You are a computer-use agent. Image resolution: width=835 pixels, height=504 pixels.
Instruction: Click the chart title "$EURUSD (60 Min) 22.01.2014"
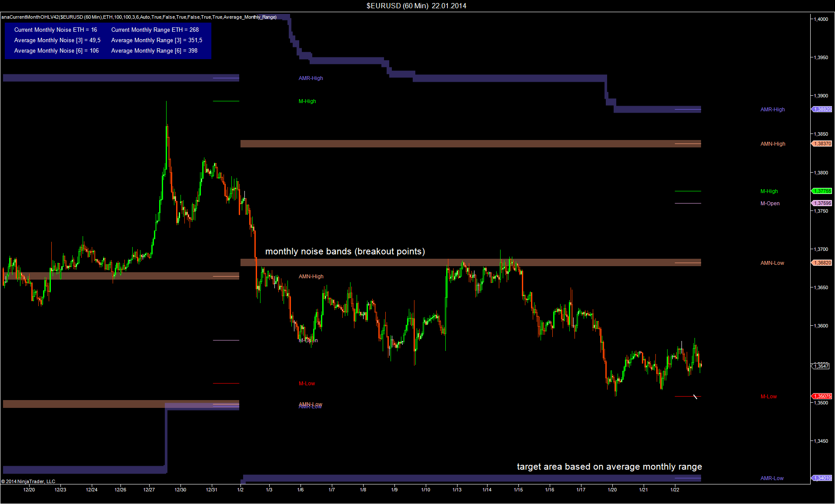pos(416,6)
